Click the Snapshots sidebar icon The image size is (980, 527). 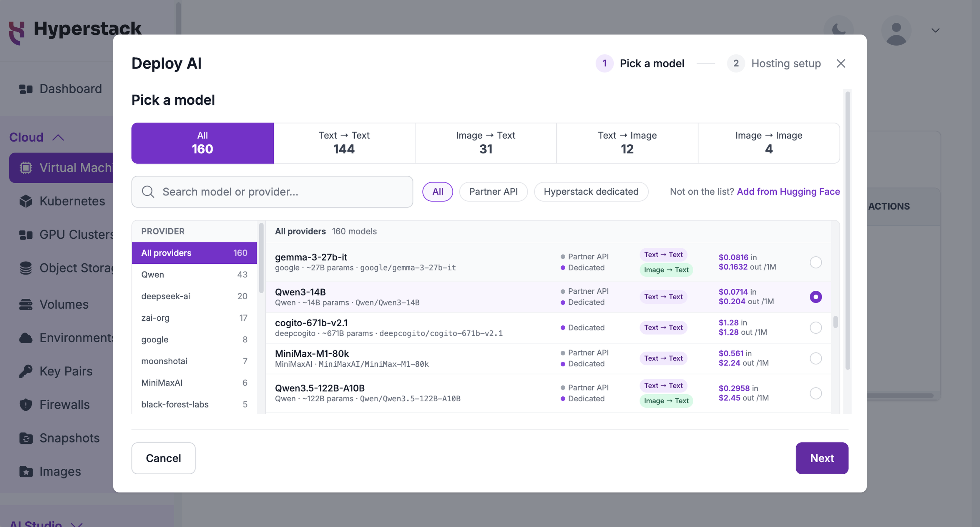coord(26,438)
